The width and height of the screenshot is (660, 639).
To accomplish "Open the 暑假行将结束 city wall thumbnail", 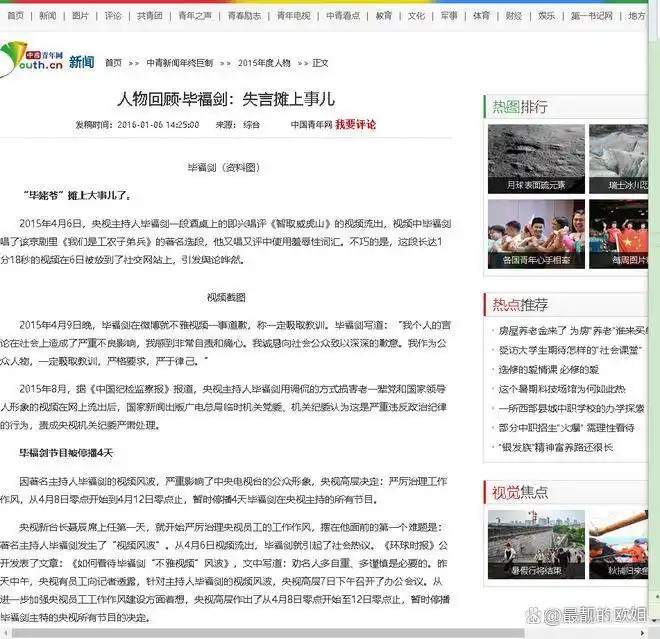I will coord(535,543).
